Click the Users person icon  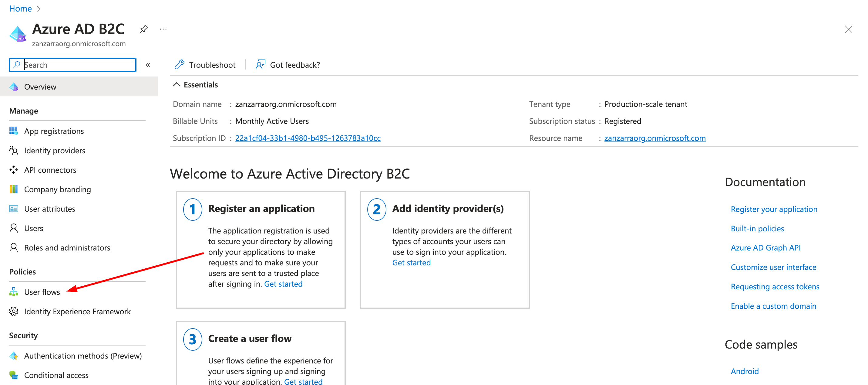click(13, 228)
